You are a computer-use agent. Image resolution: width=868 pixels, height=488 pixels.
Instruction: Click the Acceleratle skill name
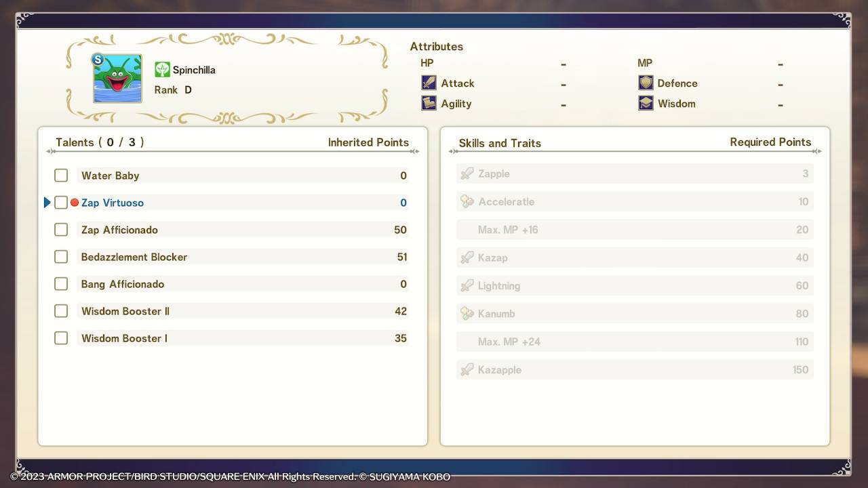coord(507,201)
